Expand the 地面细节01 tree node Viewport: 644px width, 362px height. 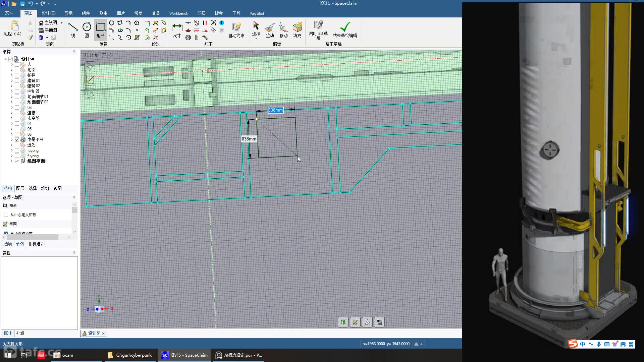click(x=11, y=97)
